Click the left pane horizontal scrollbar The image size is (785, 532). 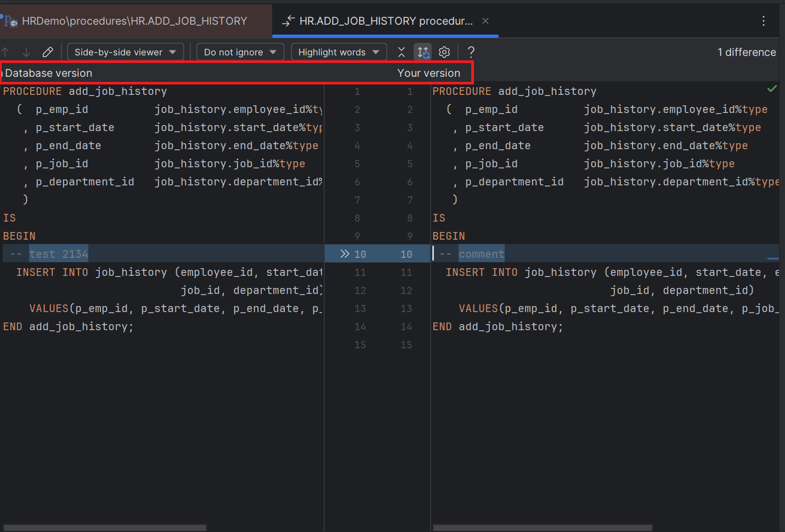point(104,527)
